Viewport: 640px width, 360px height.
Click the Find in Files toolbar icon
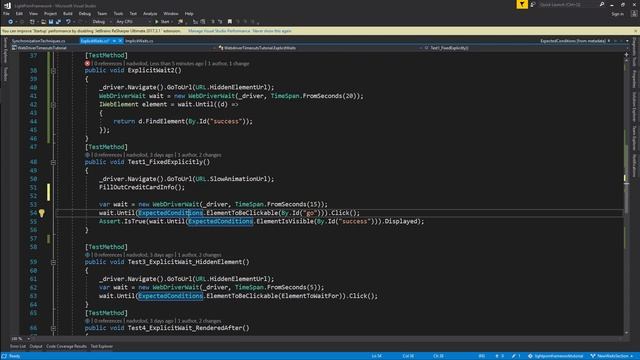(x=180, y=22)
